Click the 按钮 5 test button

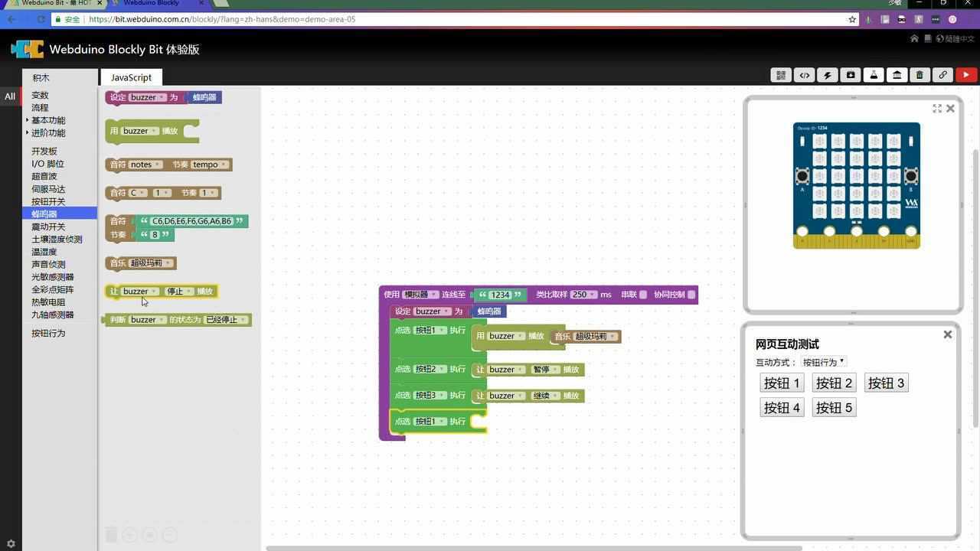834,408
